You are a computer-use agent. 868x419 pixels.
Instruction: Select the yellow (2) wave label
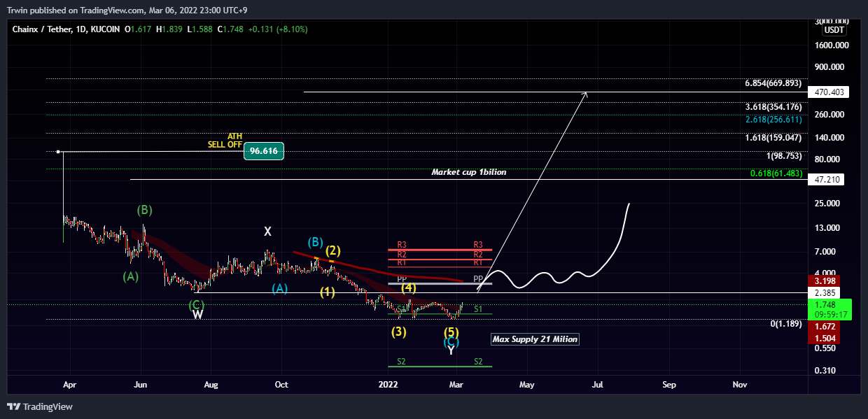tap(332, 250)
